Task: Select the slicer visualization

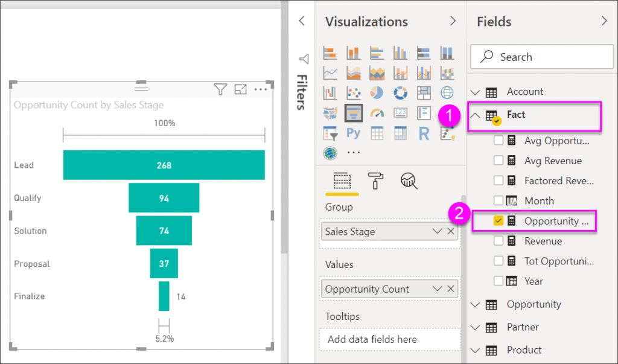Action: click(330, 133)
